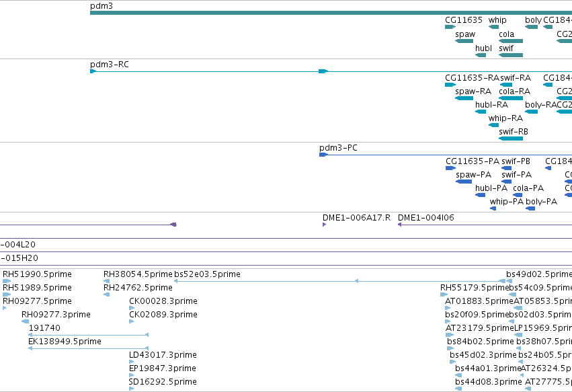Select the RH38054.5prime EST label
The width and height of the screenshot is (572, 392).
138,274
